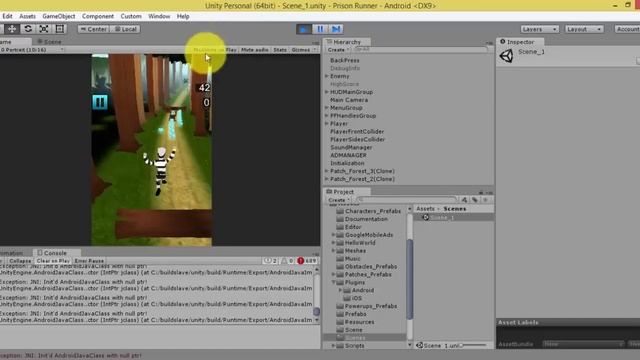Select the Move transform tool
640x360 pixels.
pos(12,29)
